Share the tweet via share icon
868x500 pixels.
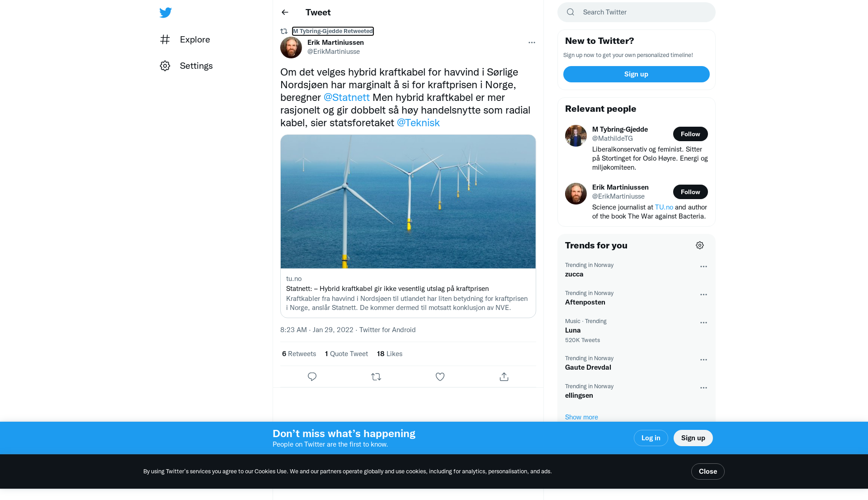click(x=504, y=376)
